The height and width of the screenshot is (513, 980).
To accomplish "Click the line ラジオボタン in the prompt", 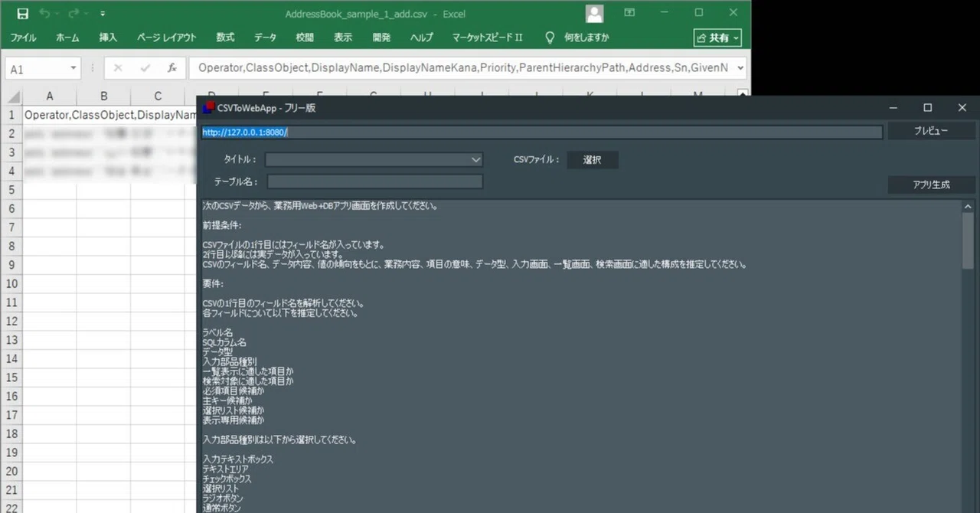I will click(221, 498).
